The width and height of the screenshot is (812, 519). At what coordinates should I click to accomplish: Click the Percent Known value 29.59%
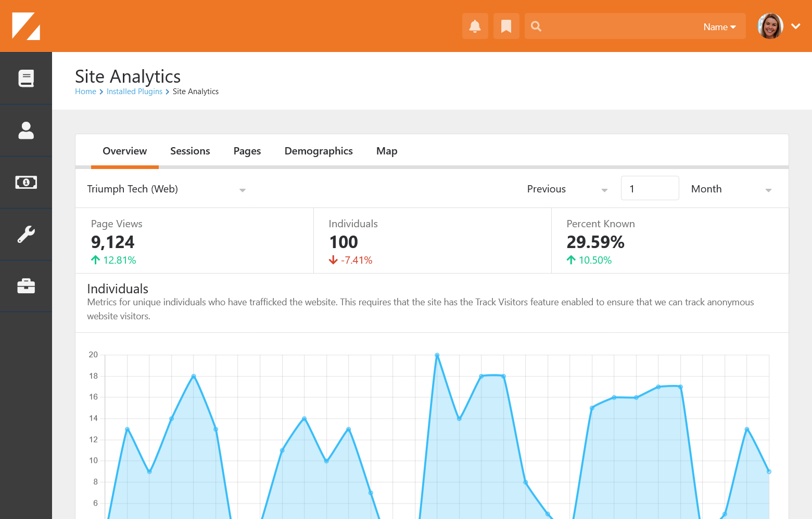(x=595, y=242)
